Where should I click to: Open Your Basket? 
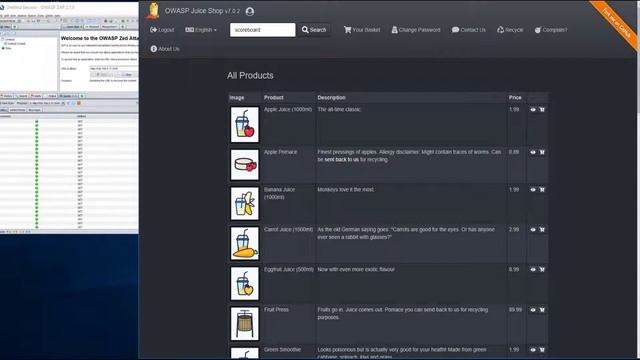(362, 30)
